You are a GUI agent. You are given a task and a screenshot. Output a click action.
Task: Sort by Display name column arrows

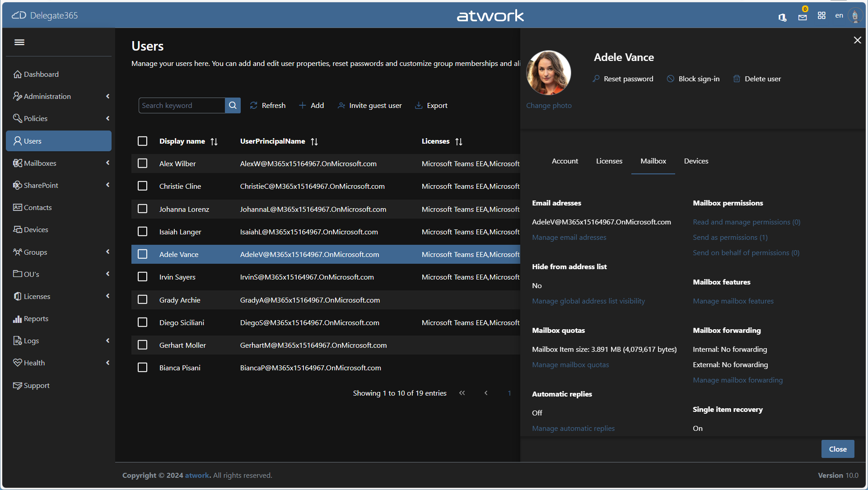pyautogui.click(x=214, y=141)
